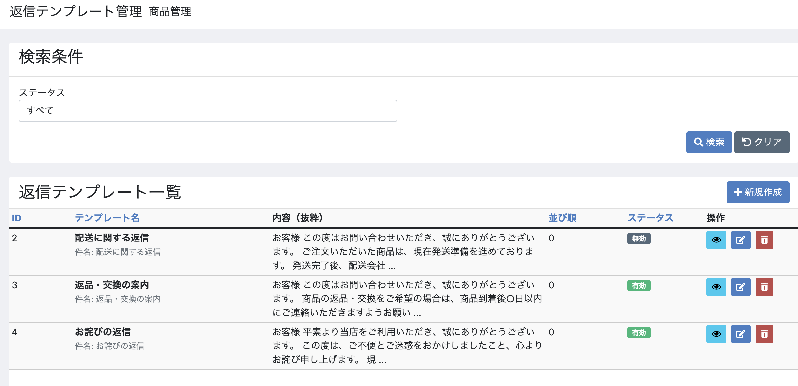
Task: Click subject line 件名: お詫びの返信
Action: point(109,346)
